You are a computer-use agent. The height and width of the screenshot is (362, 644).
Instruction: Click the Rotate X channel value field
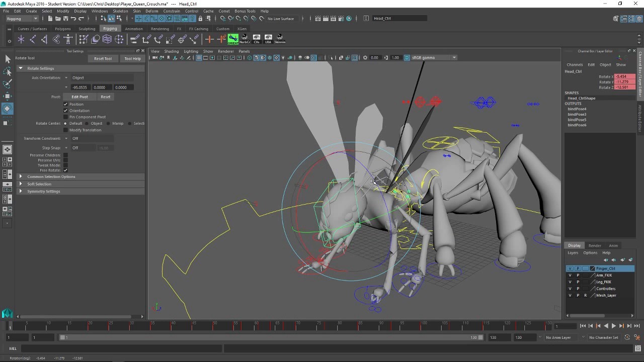(624, 76)
